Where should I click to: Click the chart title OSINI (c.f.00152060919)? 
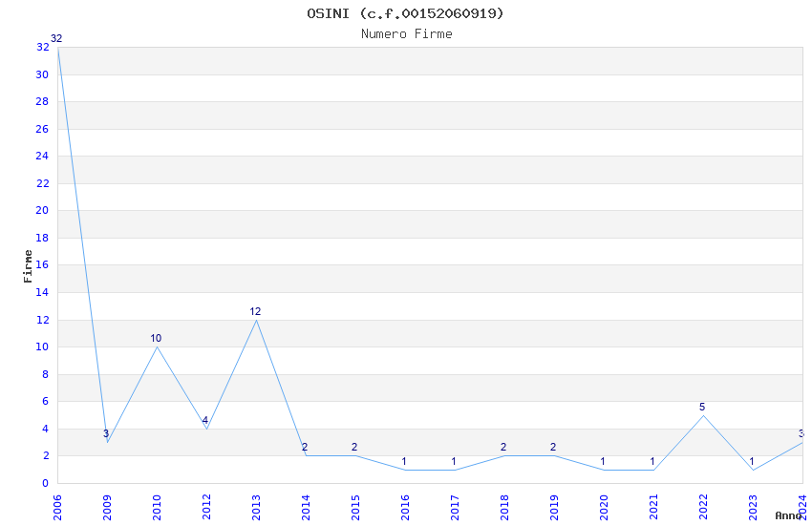click(x=405, y=13)
